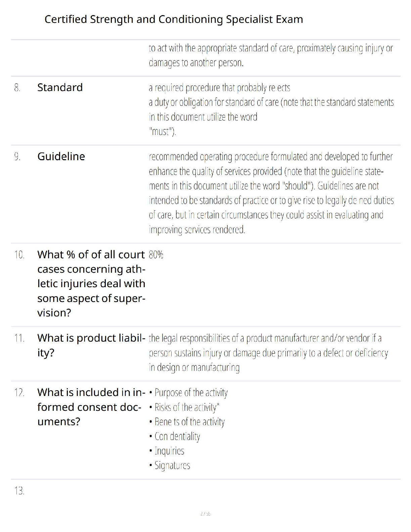Click the Guideline definition paragraph
The width and height of the screenshot is (411, 532).
[x=271, y=193]
